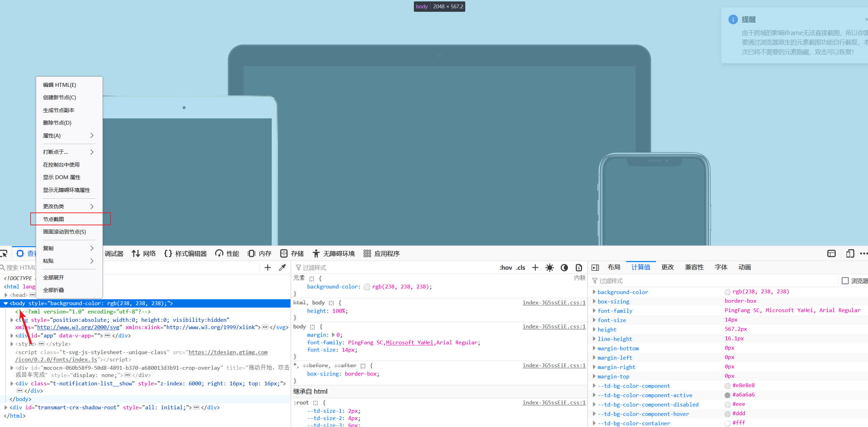This screenshot has width=868, height=427.
Task: Select the Computed (计算值) tab
Action: point(641,267)
